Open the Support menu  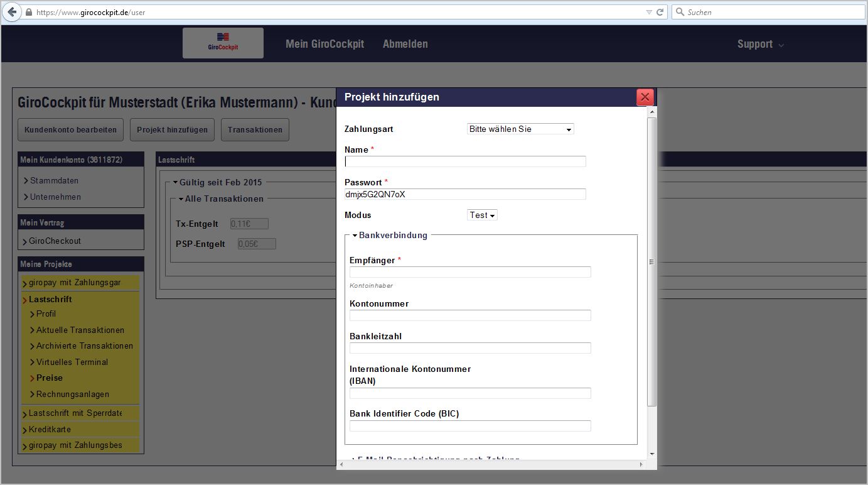pos(760,44)
